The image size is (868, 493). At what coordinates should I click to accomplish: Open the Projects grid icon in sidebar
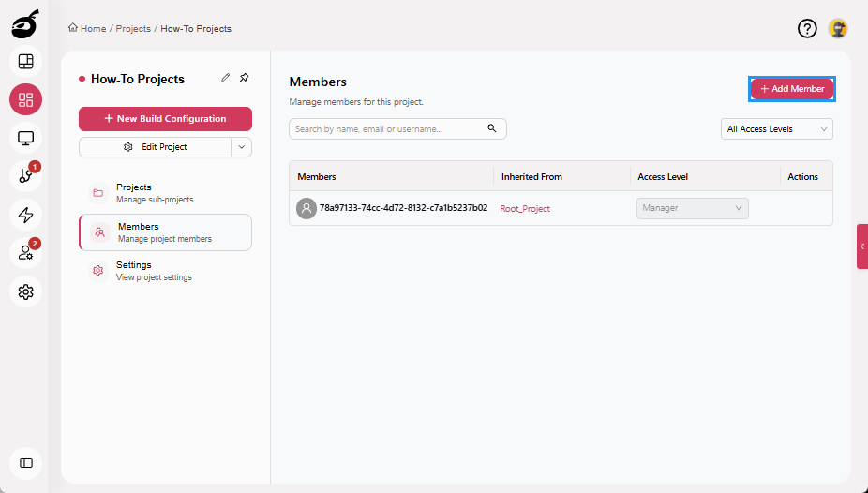[26, 99]
